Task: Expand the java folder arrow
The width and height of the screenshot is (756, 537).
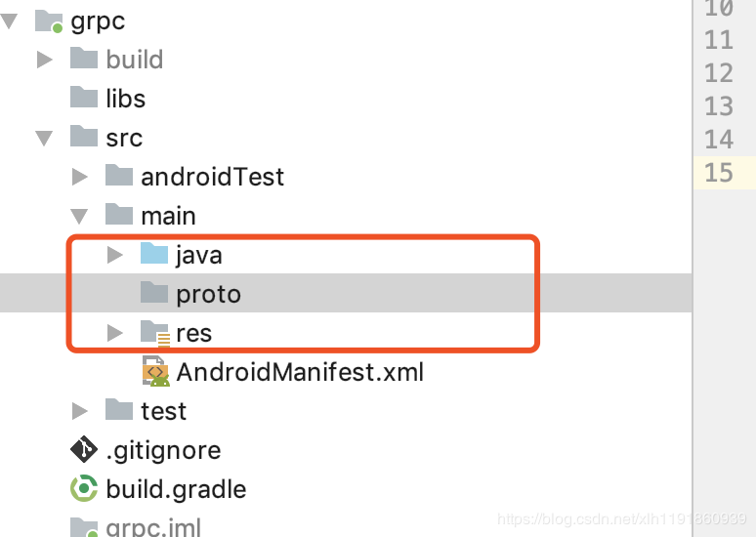Action: tap(114, 255)
